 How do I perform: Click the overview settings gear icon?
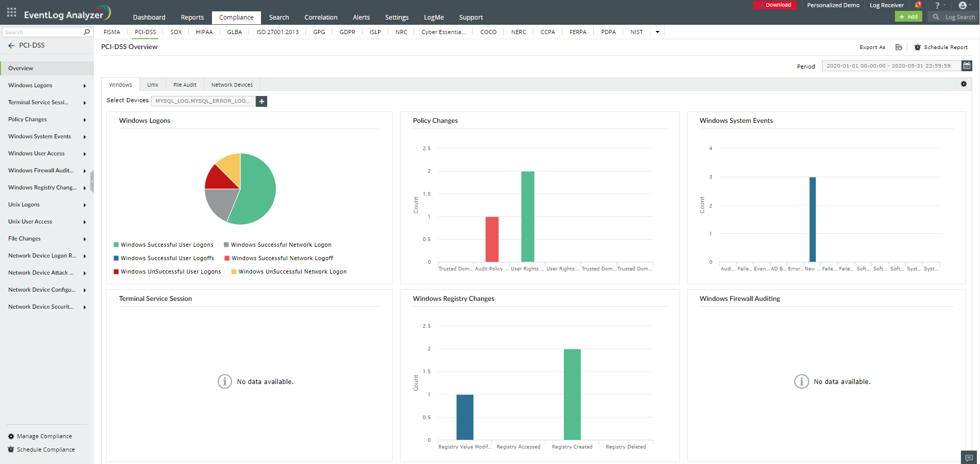tap(963, 84)
